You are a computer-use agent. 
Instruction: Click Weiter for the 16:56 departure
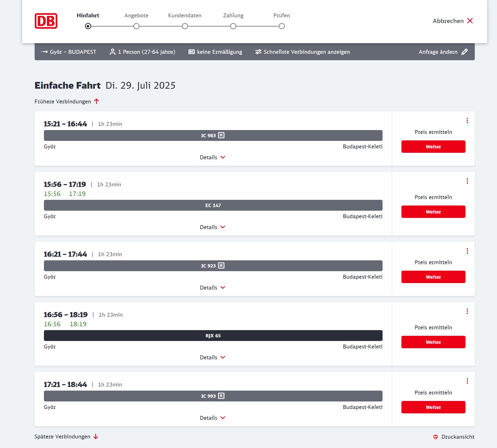coord(433,342)
